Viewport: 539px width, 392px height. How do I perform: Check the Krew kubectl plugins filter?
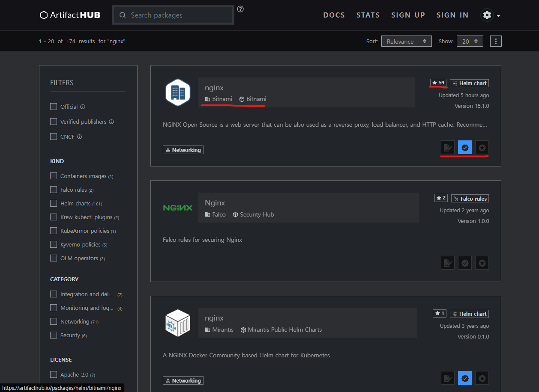(x=54, y=217)
